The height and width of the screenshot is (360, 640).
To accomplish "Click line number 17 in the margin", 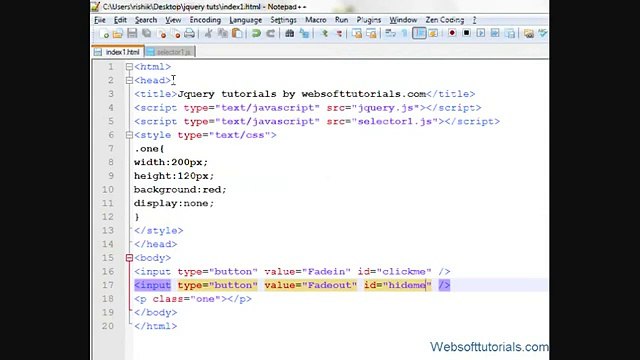I will click(x=108, y=285).
